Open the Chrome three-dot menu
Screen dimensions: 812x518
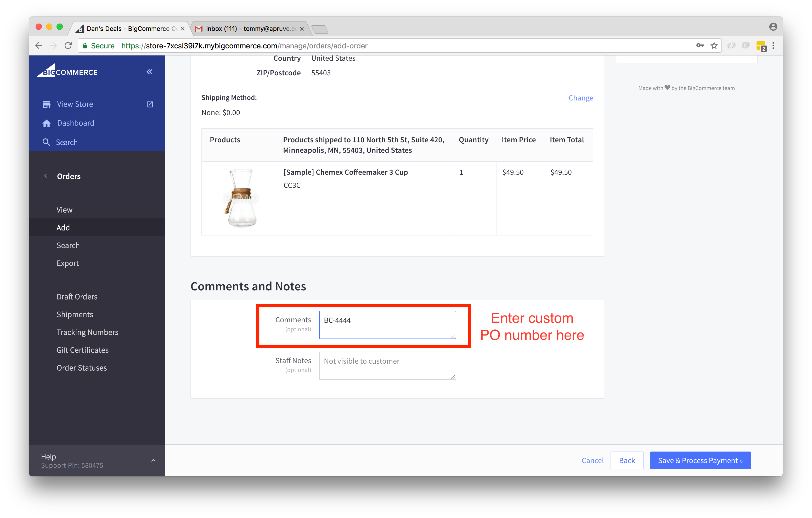point(773,46)
